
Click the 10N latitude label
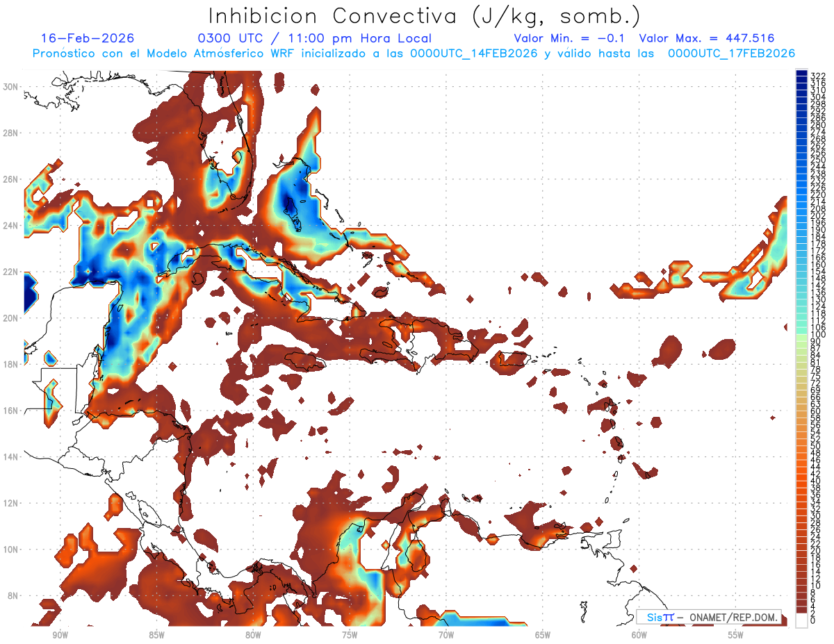(12, 550)
